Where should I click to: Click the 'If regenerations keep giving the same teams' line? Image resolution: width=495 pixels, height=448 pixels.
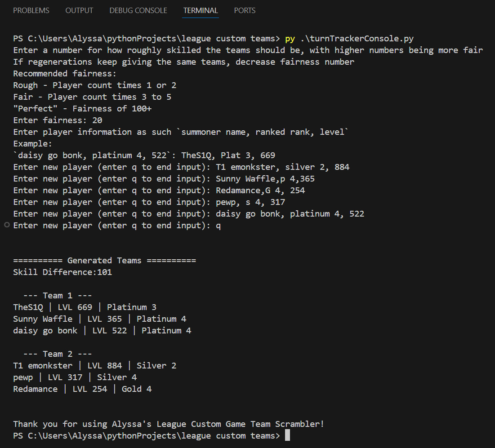coord(184,62)
